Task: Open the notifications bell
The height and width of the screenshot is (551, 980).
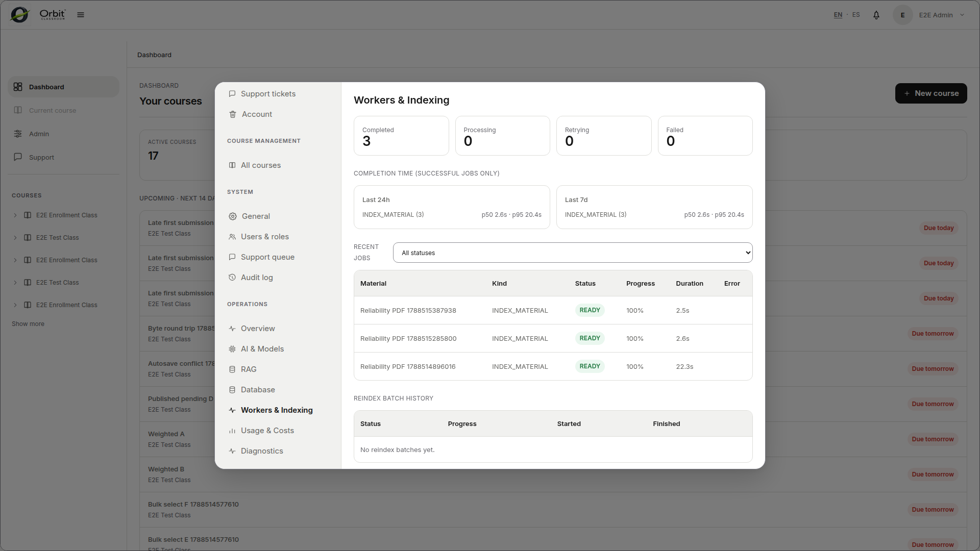Action: coord(876,15)
